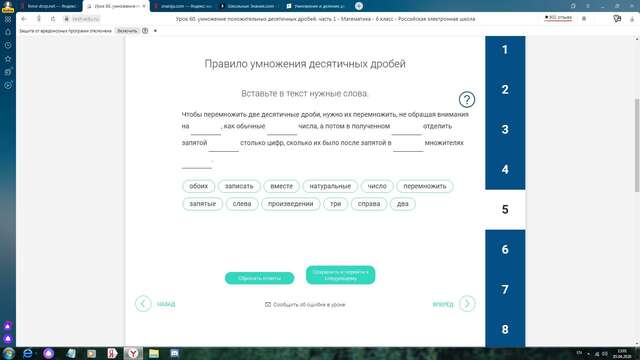Pick the word chip 'произведении'

291,204
